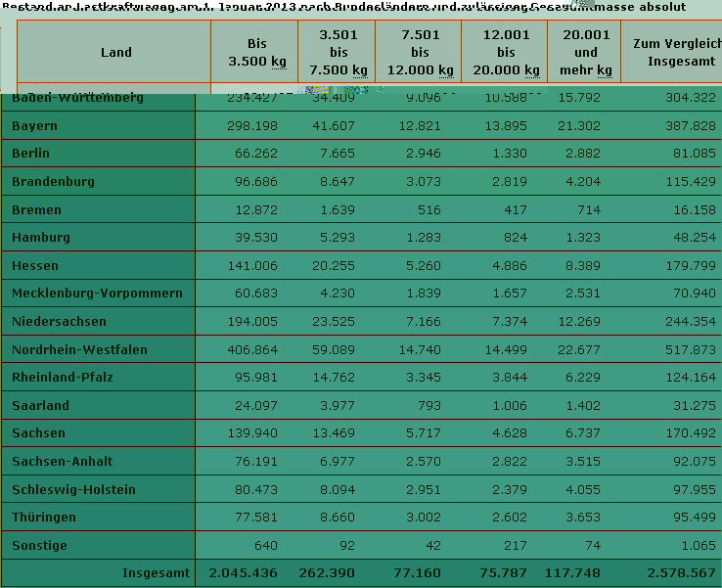Select the Bayern row label
Image resolution: width=722 pixels, height=588 pixels.
pos(34,126)
